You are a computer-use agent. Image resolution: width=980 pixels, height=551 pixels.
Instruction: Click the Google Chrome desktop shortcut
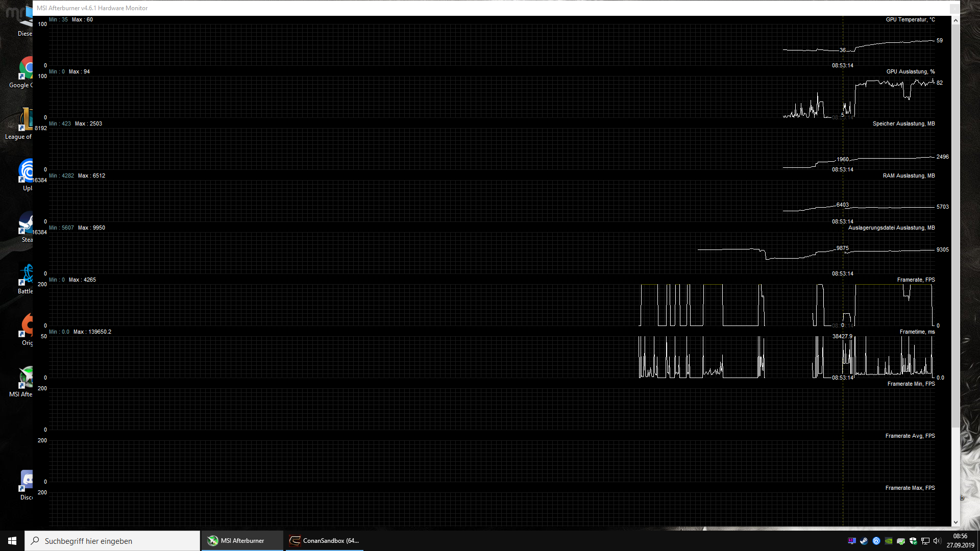click(x=27, y=69)
